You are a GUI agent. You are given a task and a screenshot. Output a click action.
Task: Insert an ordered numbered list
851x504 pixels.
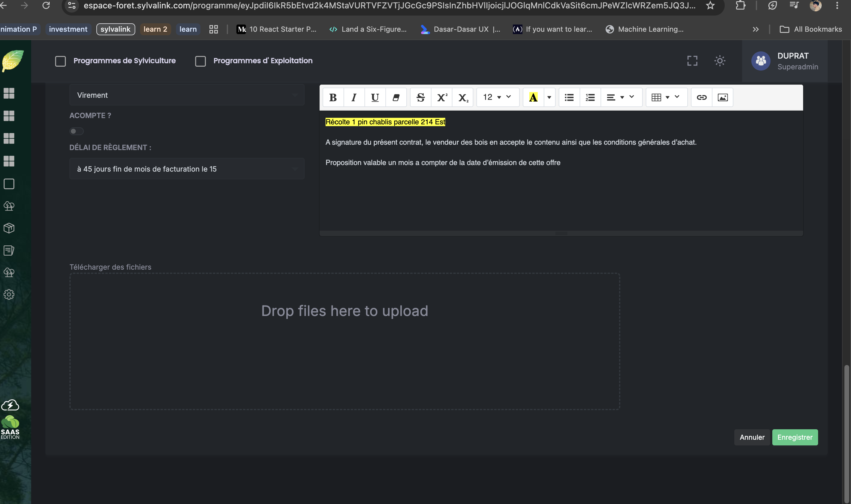[x=590, y=97]
